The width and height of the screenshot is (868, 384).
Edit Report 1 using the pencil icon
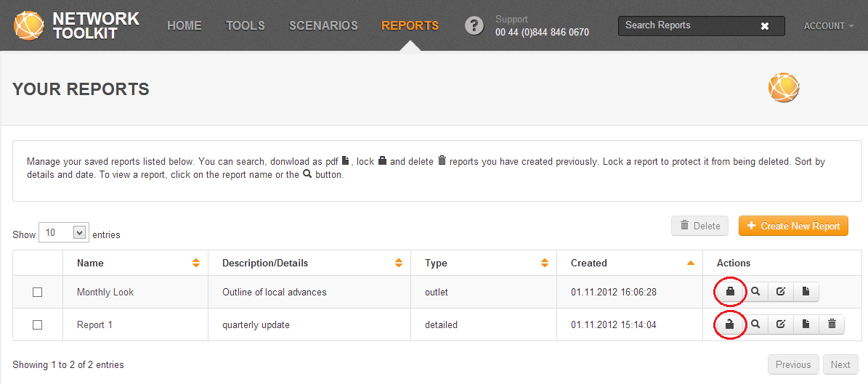point(781,324)
